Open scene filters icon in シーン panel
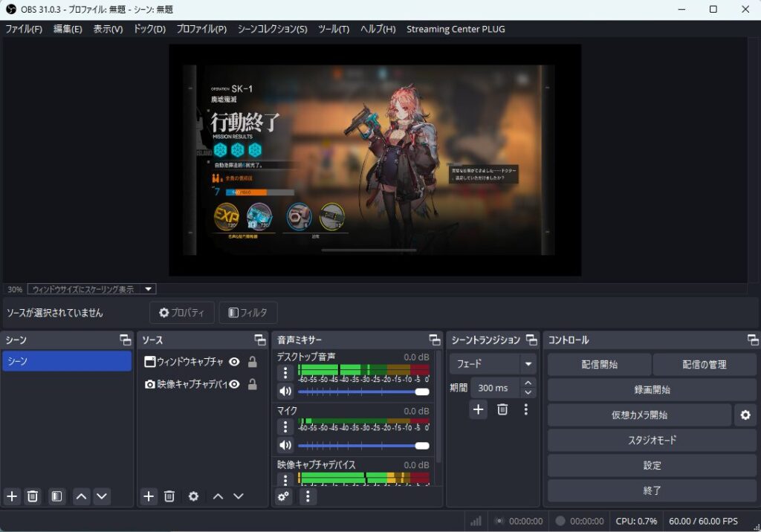761x532 pixels. click(x=56, y=496)
